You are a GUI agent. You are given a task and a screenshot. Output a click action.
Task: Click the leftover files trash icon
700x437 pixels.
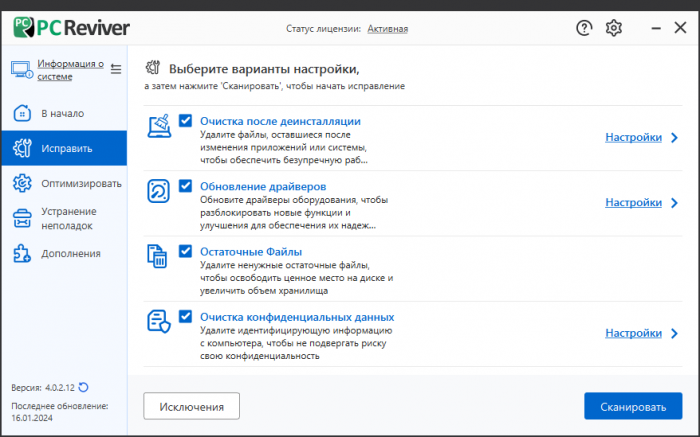tap(157, 256)
